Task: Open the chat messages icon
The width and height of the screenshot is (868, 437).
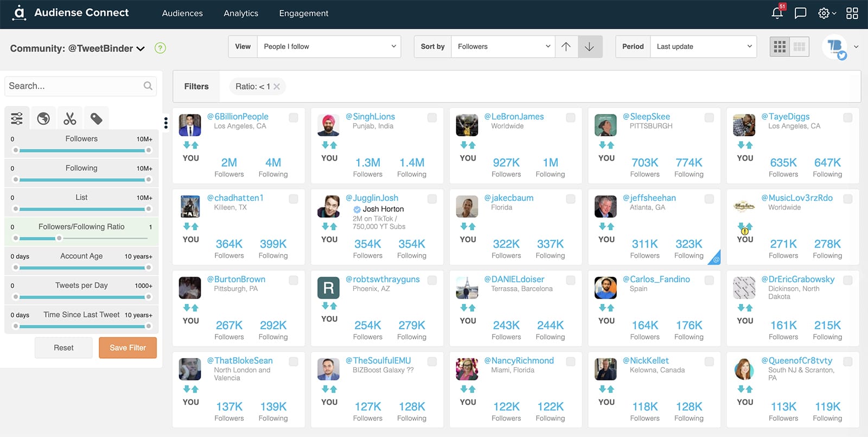Action: (x=800, y=13)
